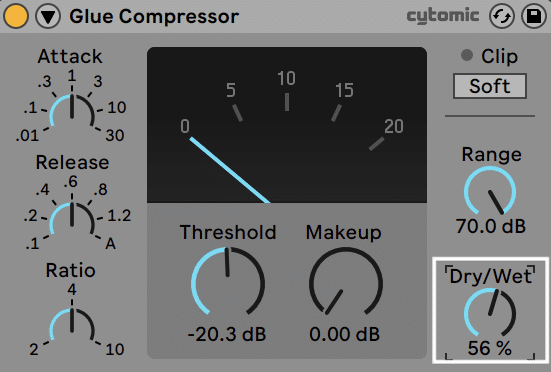This screenshot has height=372, width=551.
Task: Select the -20.3 dB threshold value field
Action: [x=227, y=334]
